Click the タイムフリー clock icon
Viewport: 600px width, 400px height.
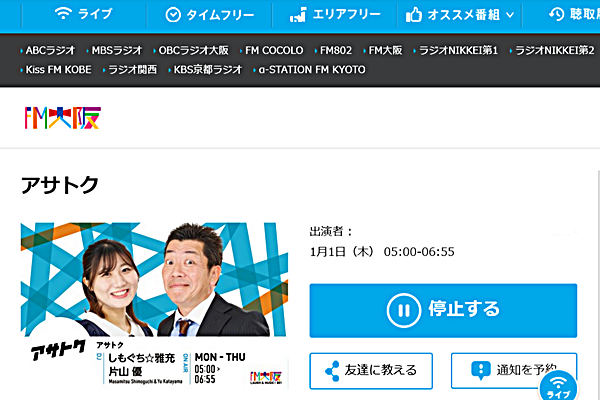pos(173,15)
